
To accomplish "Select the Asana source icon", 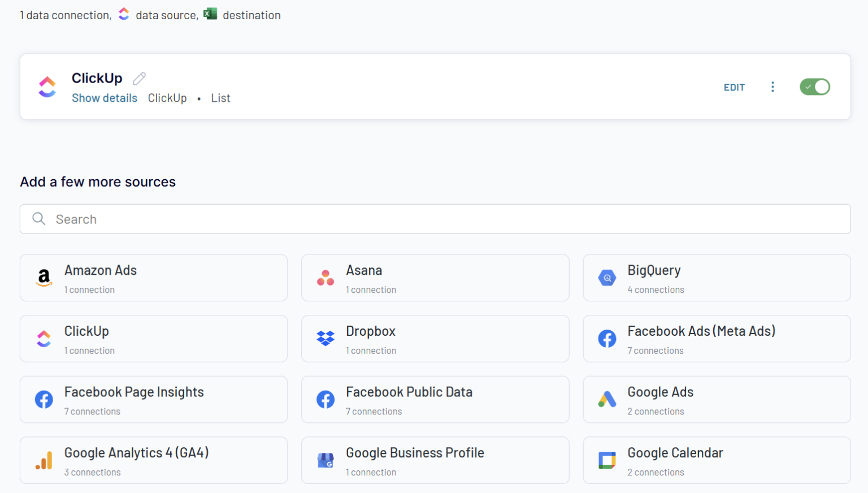I will click(325, 278).
